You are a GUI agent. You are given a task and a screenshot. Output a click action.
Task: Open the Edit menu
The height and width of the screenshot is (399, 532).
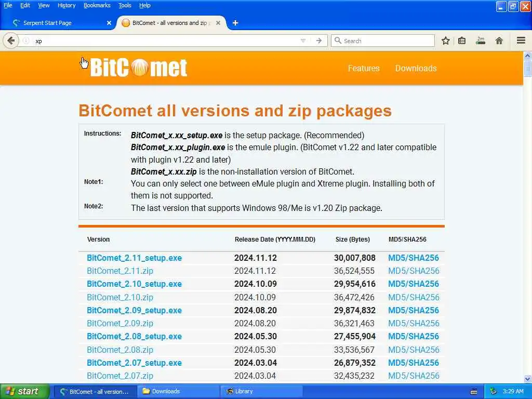coord(25,5)
